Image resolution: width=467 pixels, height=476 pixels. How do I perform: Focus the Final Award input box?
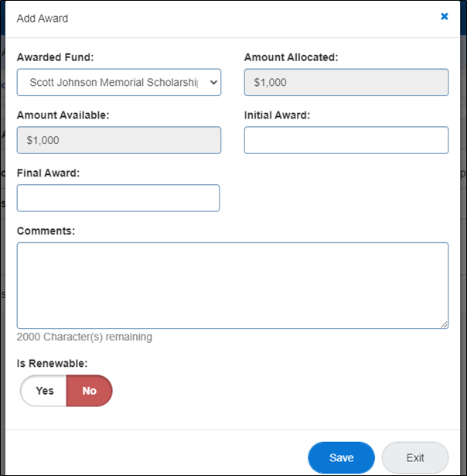click(x=118, y=198)
